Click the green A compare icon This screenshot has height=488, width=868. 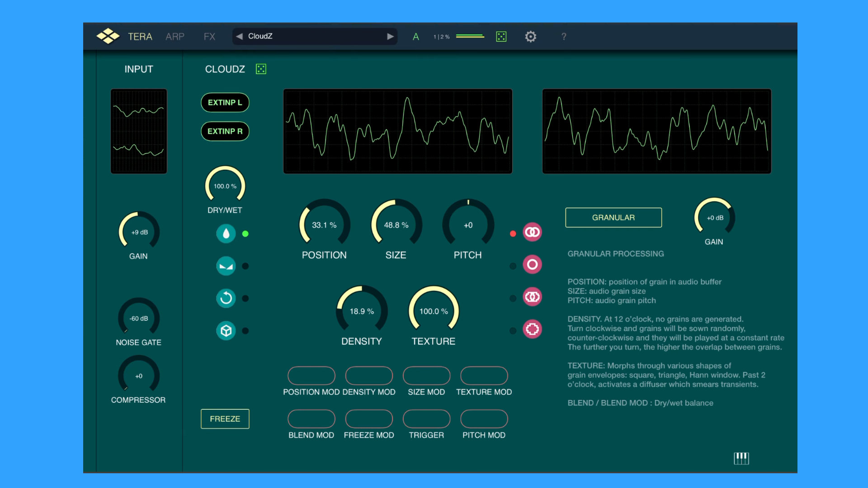pyautogui.click(x=416, y=37)
